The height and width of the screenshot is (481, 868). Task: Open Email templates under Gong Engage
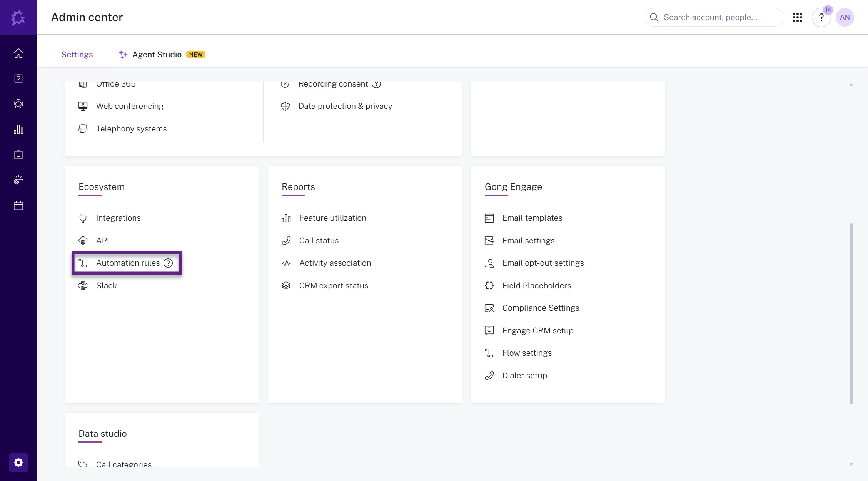[532, 218]
